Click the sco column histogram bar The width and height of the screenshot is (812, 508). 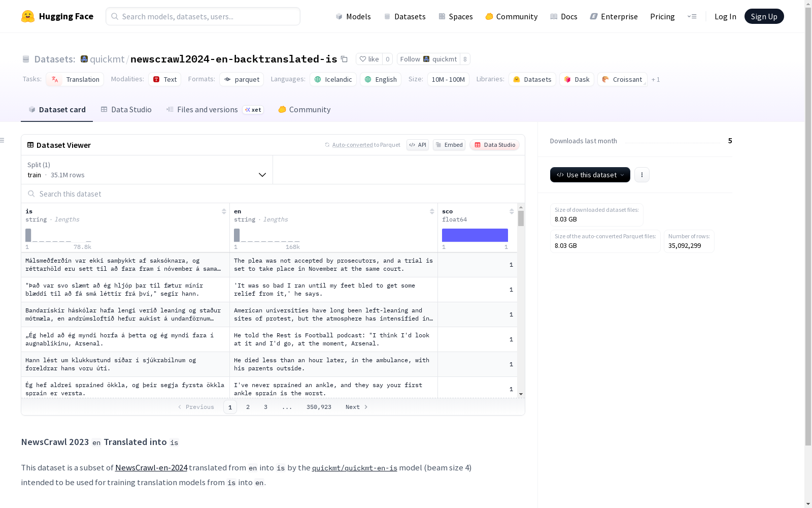475,235
